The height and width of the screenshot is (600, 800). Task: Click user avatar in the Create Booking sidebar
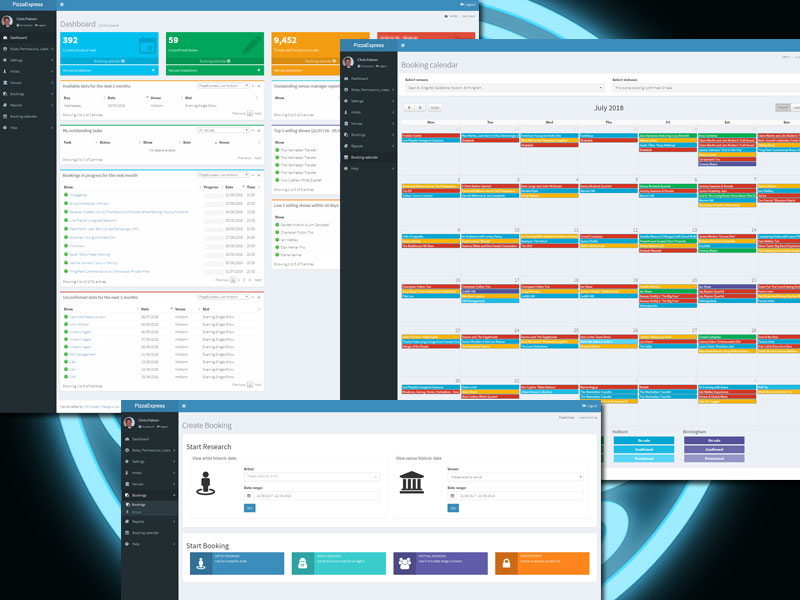(x=129, y=422)
